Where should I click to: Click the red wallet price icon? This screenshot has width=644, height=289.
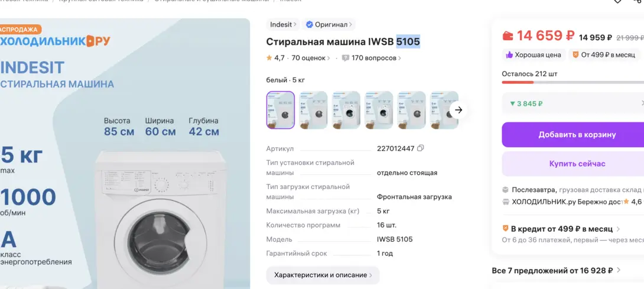pos(508,36)
